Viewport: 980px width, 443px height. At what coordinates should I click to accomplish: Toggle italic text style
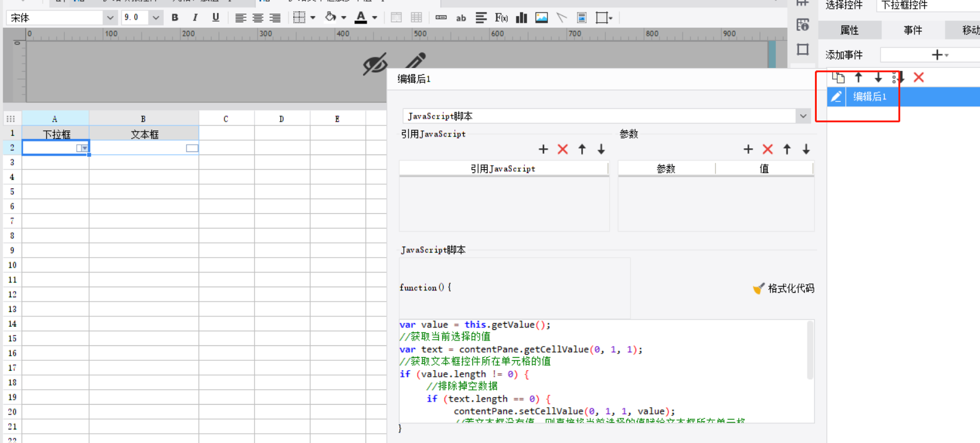click(195, 18)
